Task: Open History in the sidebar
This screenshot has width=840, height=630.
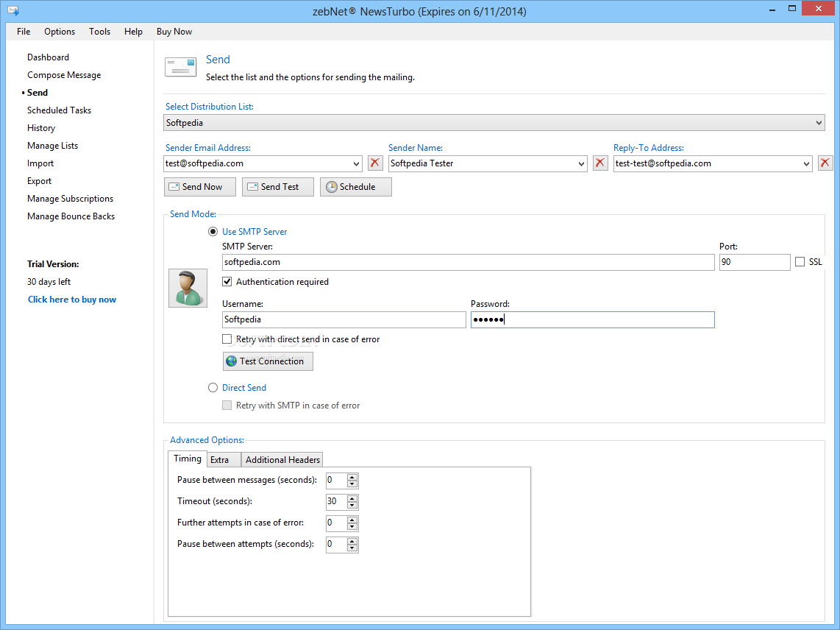Action: [x=41, y=128]
